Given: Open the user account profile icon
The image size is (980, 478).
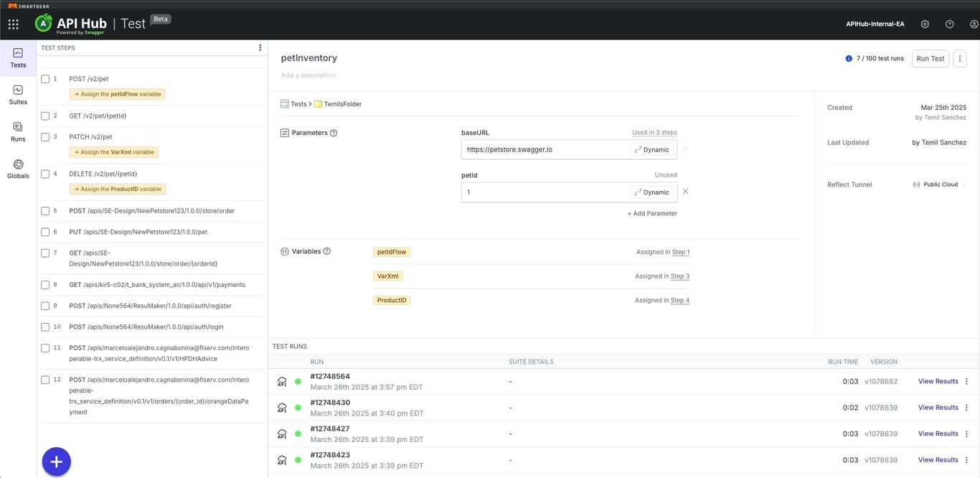Looking at the screenshot, I should point(974,24).
